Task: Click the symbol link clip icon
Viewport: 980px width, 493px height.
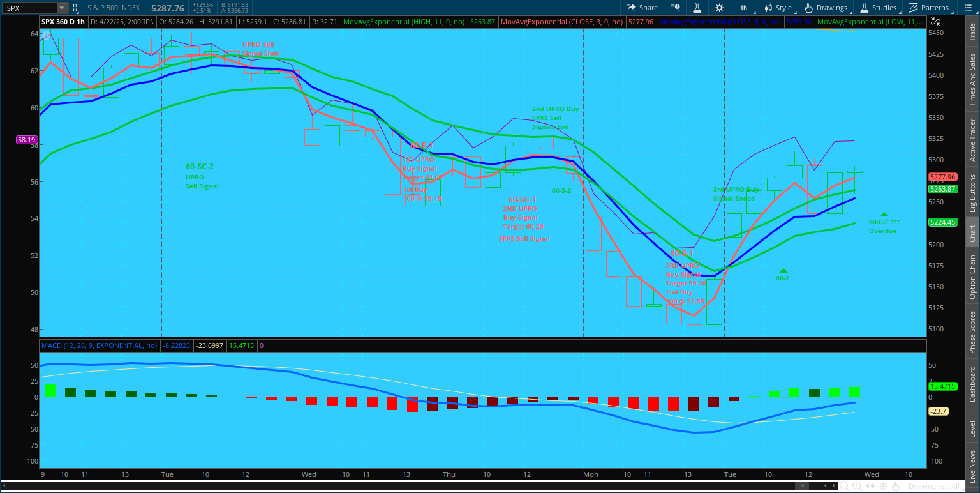Action: click(x=75, y=8)
